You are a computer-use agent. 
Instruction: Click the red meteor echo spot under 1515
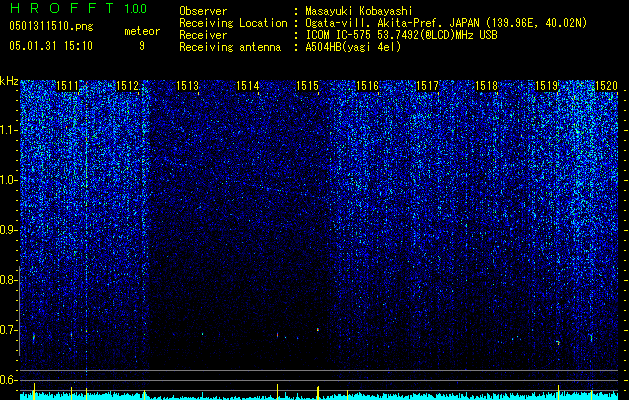pyautogui.click(x=318, y=329)
